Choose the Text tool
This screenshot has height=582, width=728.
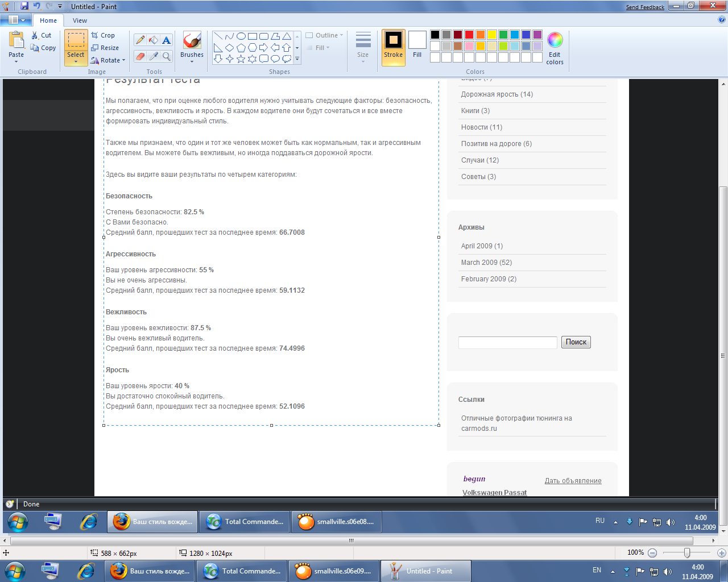166,40
